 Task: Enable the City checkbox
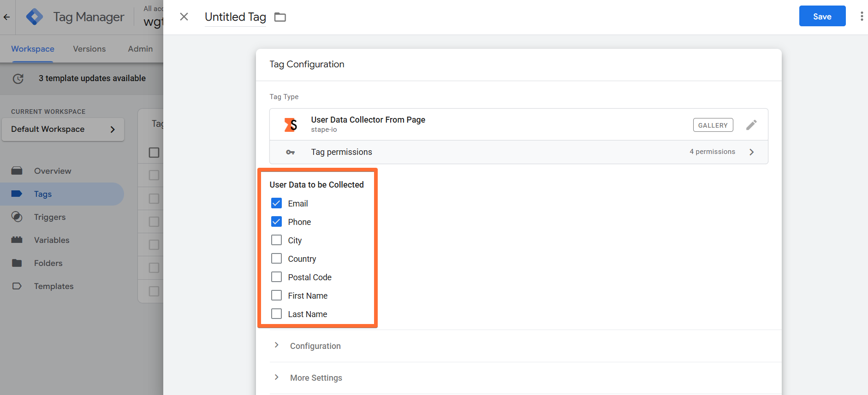(x=276, y=240)
